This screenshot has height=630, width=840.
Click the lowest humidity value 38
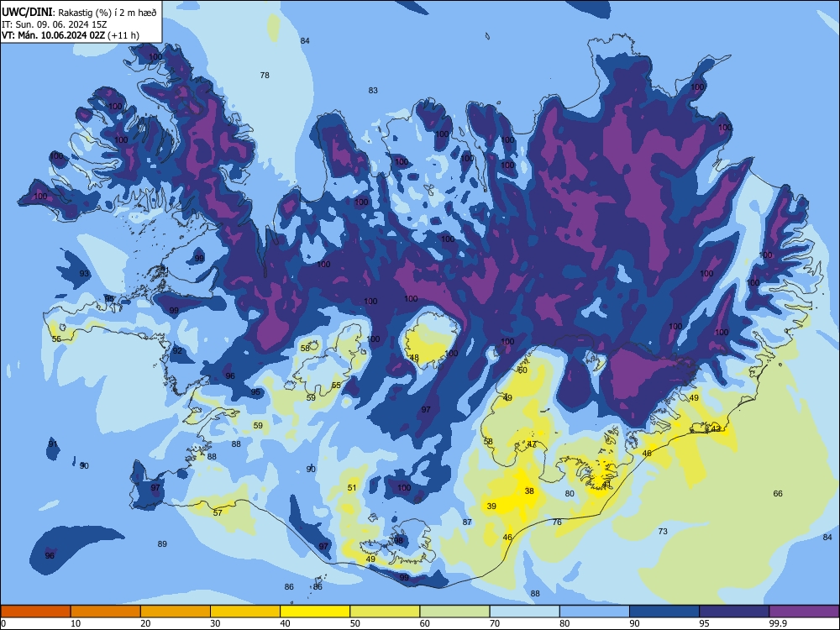(529, 491)
